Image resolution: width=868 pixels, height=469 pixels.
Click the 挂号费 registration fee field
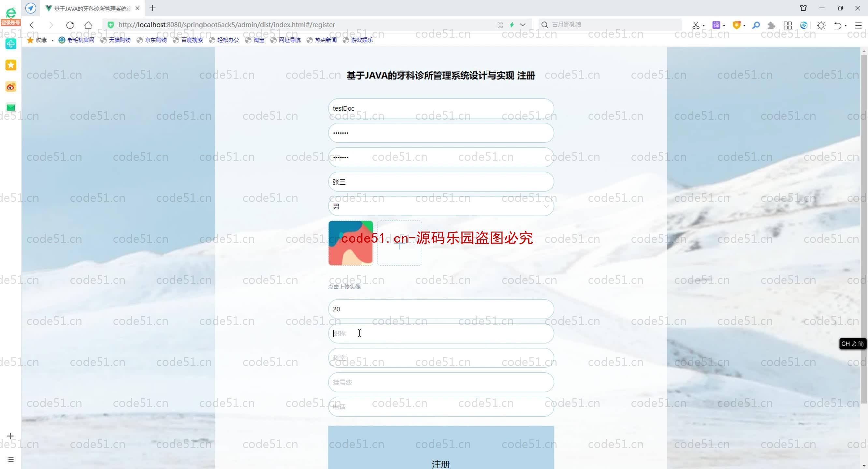(x=441, y=382)
